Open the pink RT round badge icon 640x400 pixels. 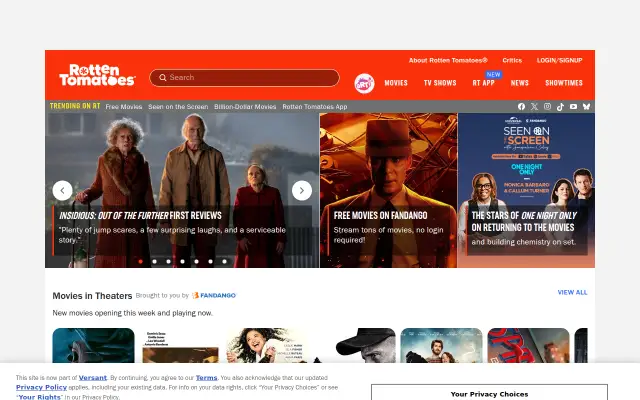click(364, 84)
